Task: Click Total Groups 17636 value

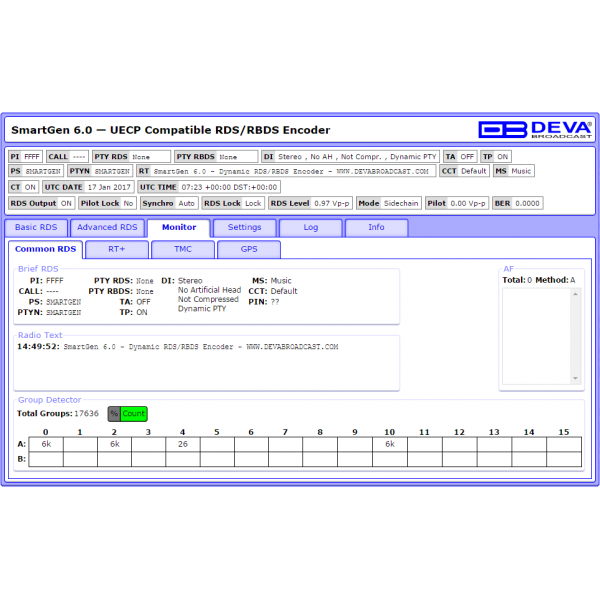Action: tap(86, 414)
